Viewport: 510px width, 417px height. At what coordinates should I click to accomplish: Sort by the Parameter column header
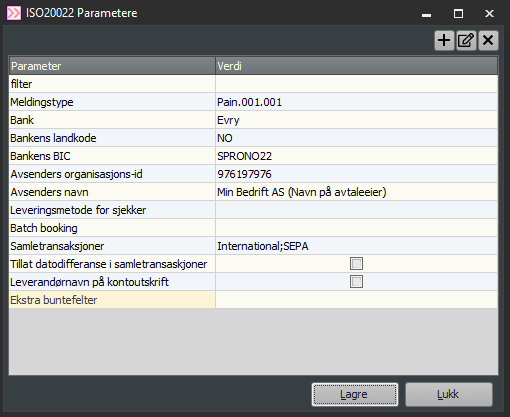click(x=112, y=66)
